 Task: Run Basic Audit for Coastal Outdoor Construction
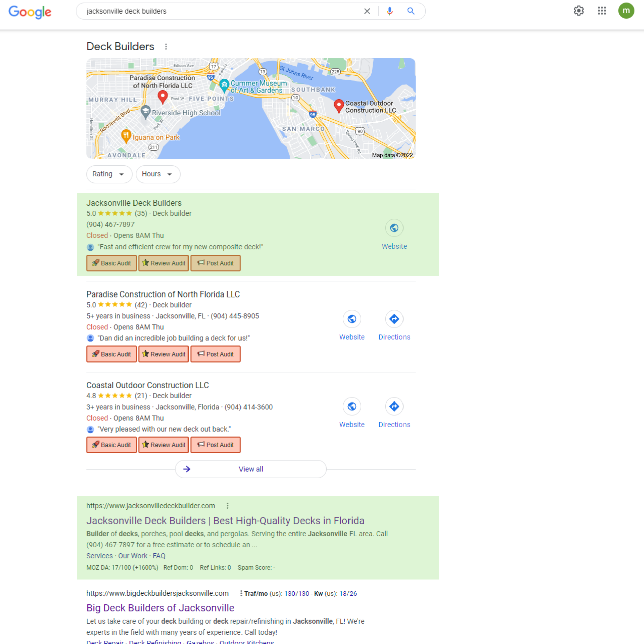111,445
